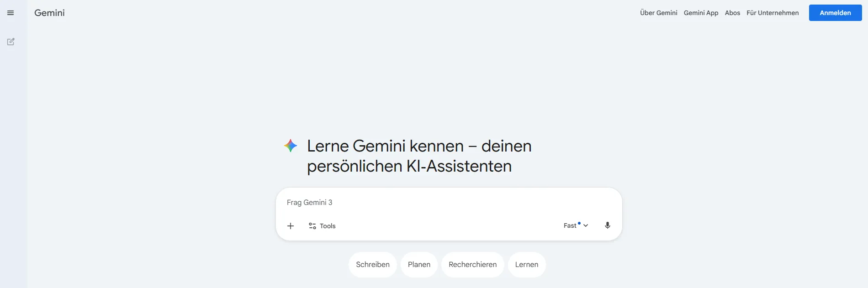Select the Gemini wordmark in the header
The width and height of the screenshot is (868, 288).
tap(49, 13)
